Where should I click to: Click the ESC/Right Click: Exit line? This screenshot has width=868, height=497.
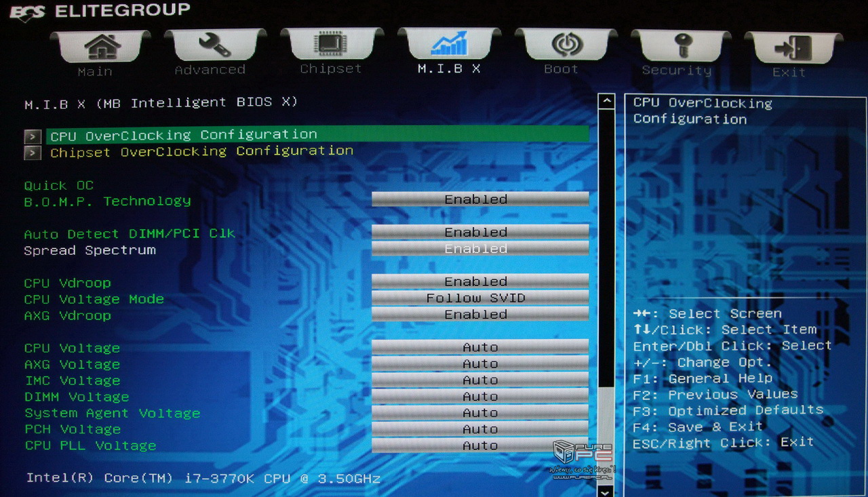click(724, 443)
